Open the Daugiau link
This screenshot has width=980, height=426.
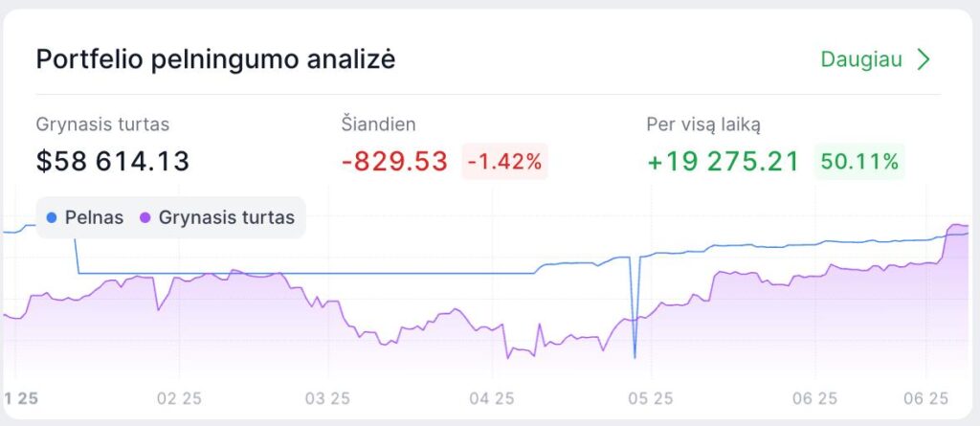tap(861, 59)
